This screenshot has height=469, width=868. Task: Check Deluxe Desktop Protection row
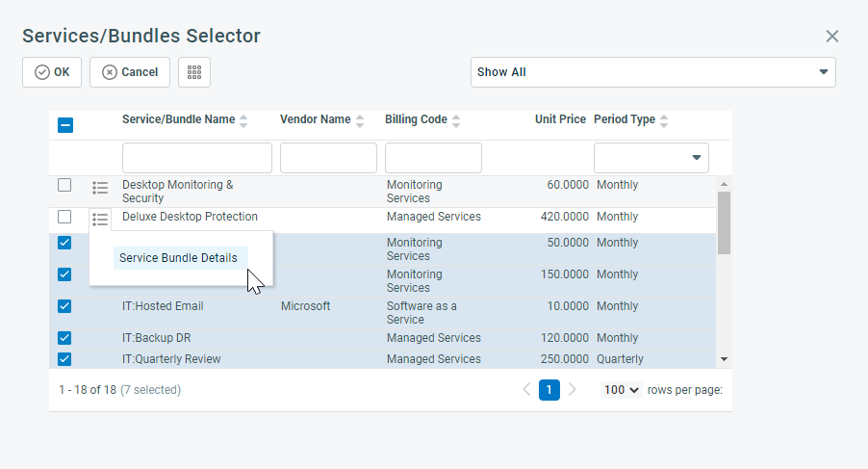(64, 217)
